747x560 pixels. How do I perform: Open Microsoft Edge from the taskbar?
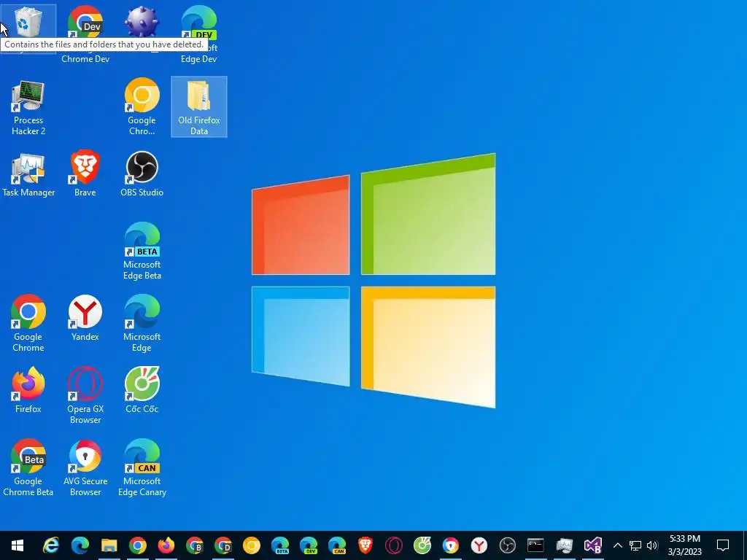pyautogui.click(x=80, y=545)
